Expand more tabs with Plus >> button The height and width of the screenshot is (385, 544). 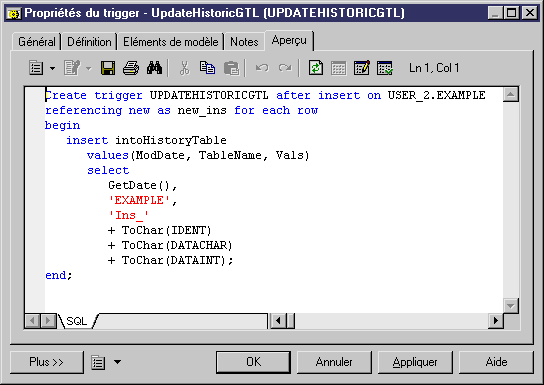(46, 362)
